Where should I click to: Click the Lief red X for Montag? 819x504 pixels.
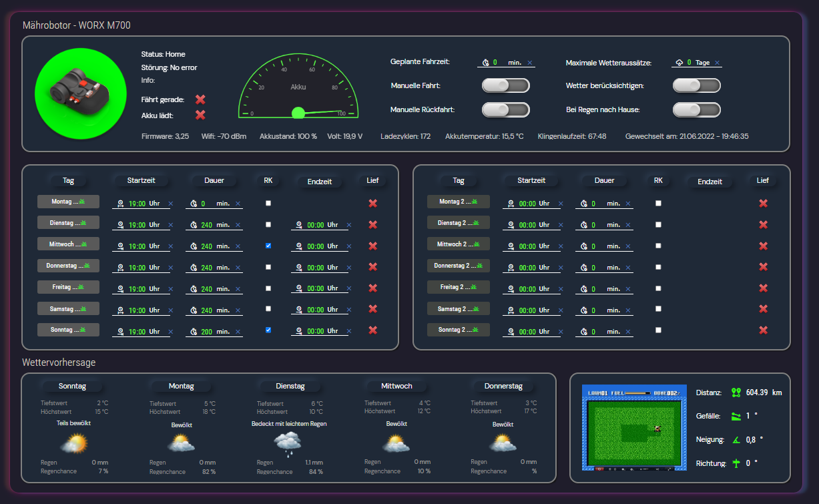coord(372,203)
